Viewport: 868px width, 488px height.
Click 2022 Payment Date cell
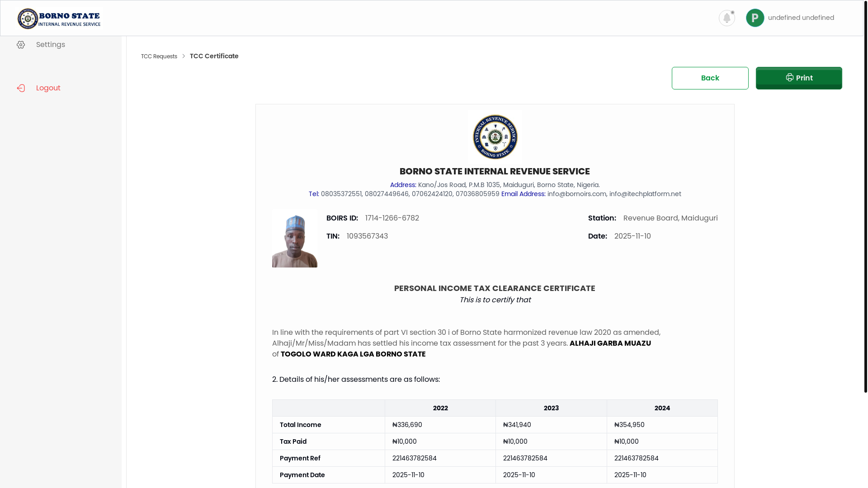440,475
